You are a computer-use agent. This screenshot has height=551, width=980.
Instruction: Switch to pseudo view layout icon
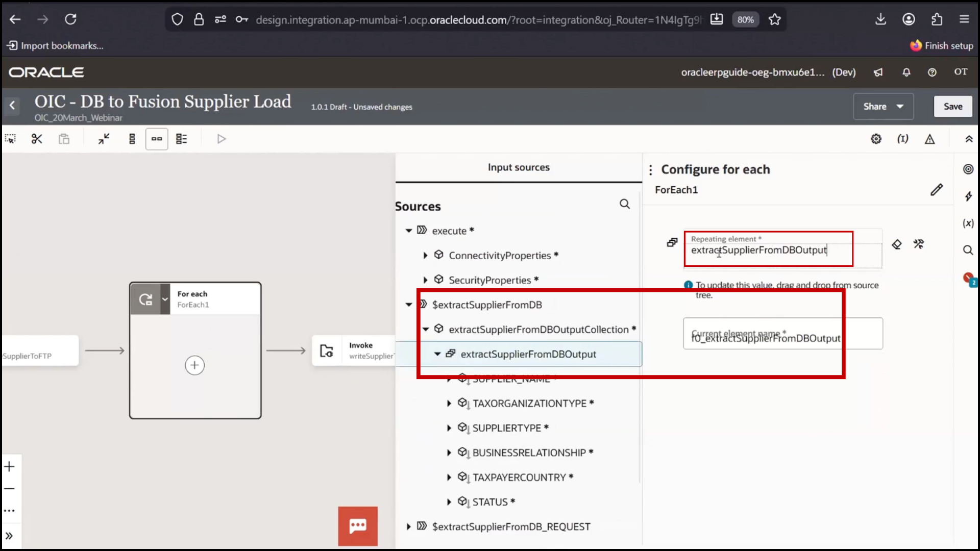click(182, 139)
